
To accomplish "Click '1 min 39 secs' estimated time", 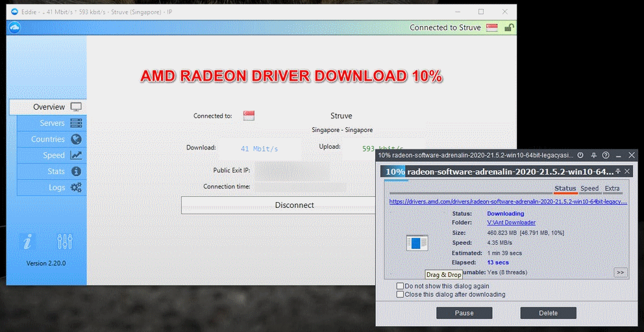I will point(505,253).
